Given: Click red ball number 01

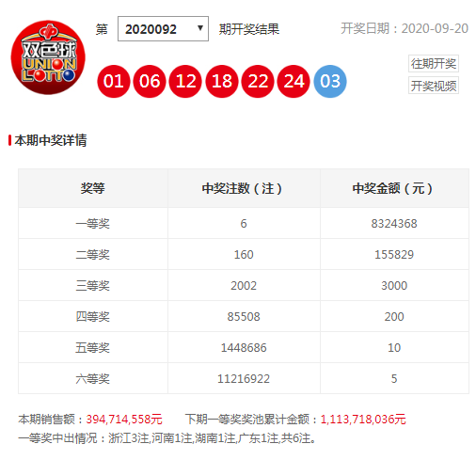Looking at the screenshot, I should tap(114, 81).
